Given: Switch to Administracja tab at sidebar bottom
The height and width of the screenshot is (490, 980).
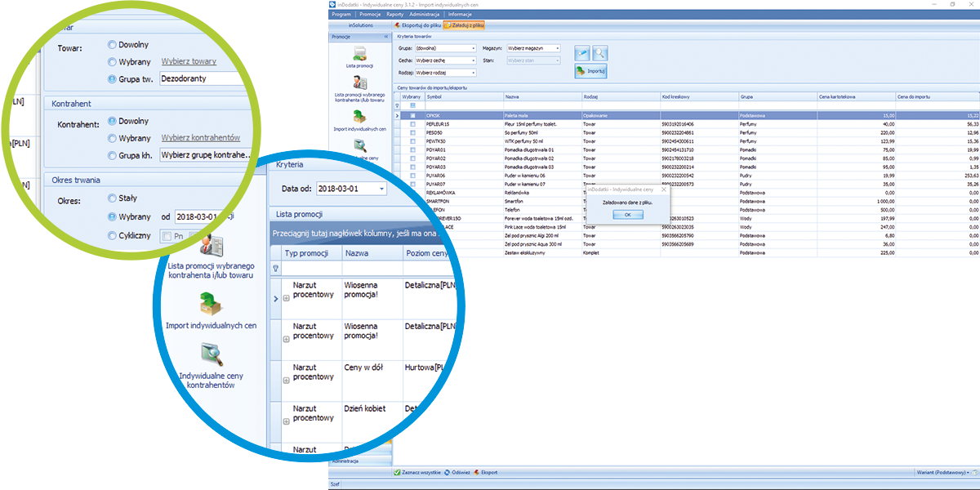Looking at the screenshot, I should click(x=360, y=461).
